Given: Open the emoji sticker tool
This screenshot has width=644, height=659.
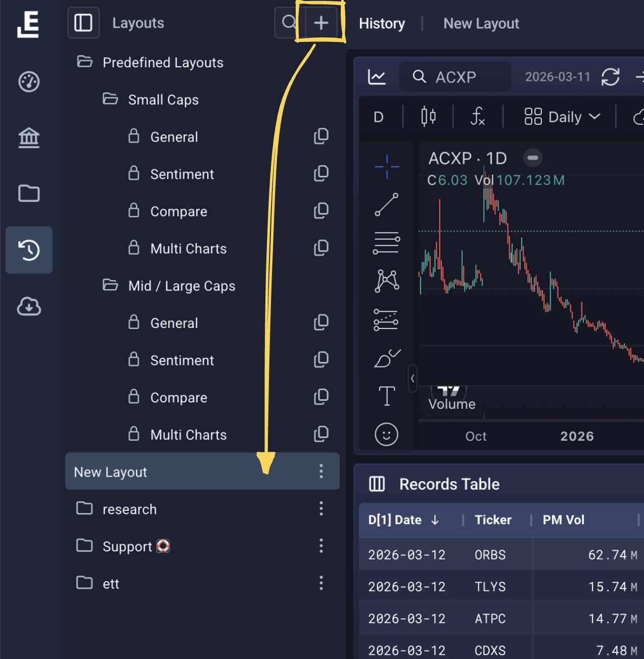Looking at the screenshot, I should point(387,435).
